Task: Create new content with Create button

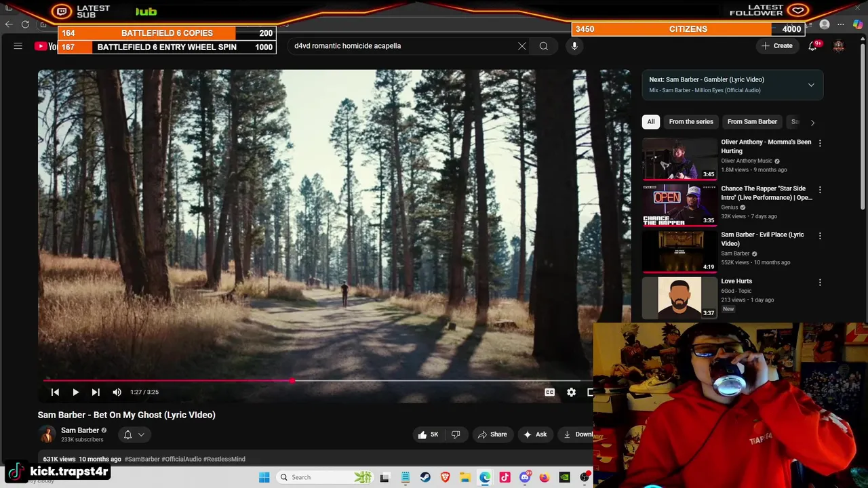Action: pyautogui.click(x=777, y=46)
